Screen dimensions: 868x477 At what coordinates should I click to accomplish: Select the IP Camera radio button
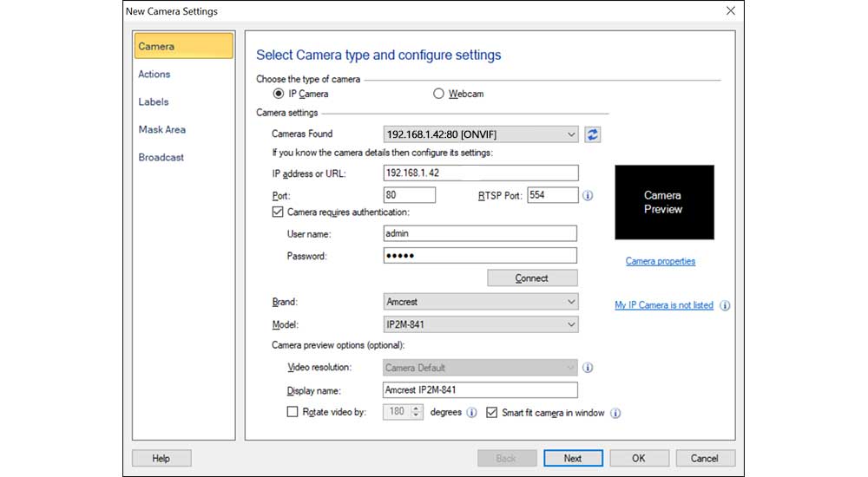click(279, 94)
